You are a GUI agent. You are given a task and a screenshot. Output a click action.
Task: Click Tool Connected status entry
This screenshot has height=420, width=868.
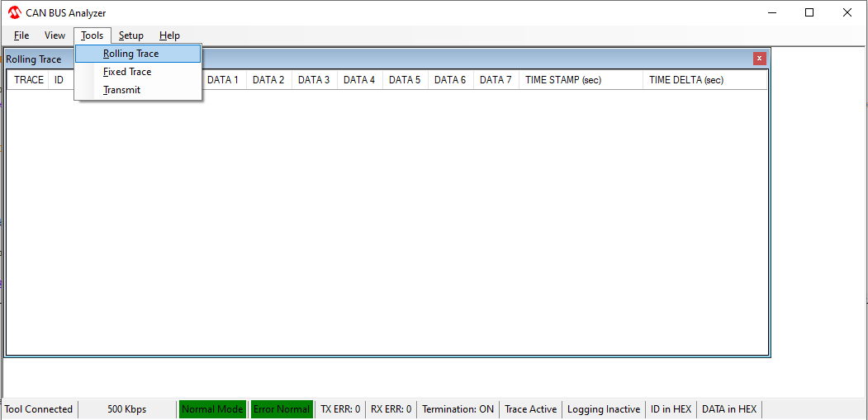click(39, 409)
